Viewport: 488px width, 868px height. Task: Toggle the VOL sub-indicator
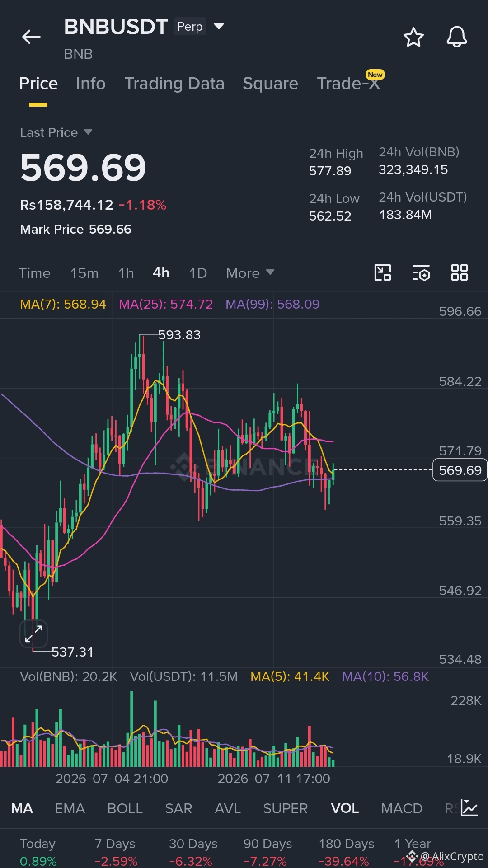345,808
